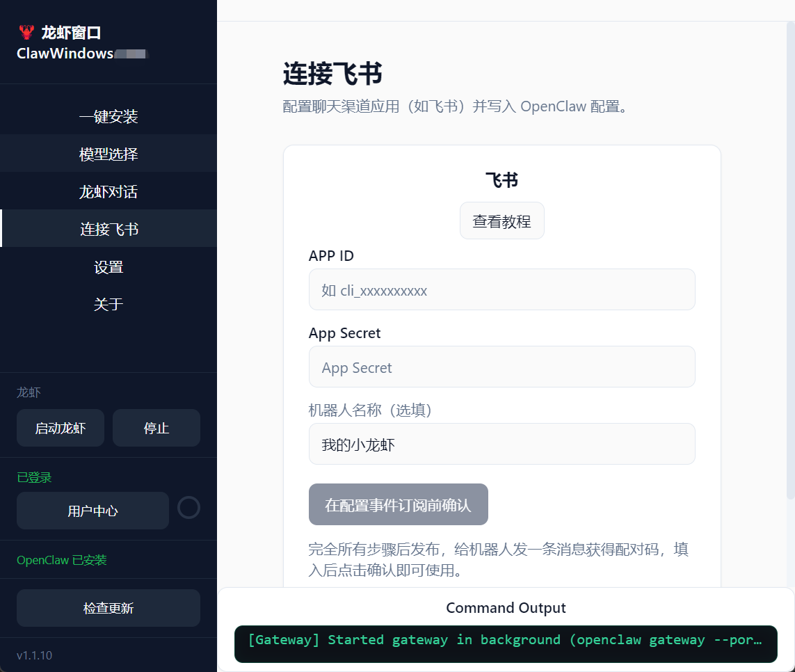Open the 用户中心 button
This screenshot has width=795, height=672.
pos(93,511)
